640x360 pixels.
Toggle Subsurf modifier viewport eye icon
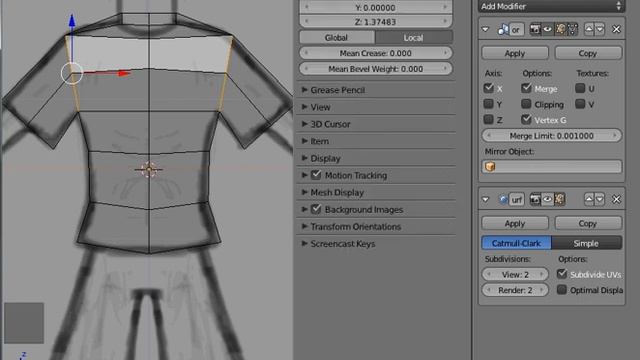tap(547, 199)
